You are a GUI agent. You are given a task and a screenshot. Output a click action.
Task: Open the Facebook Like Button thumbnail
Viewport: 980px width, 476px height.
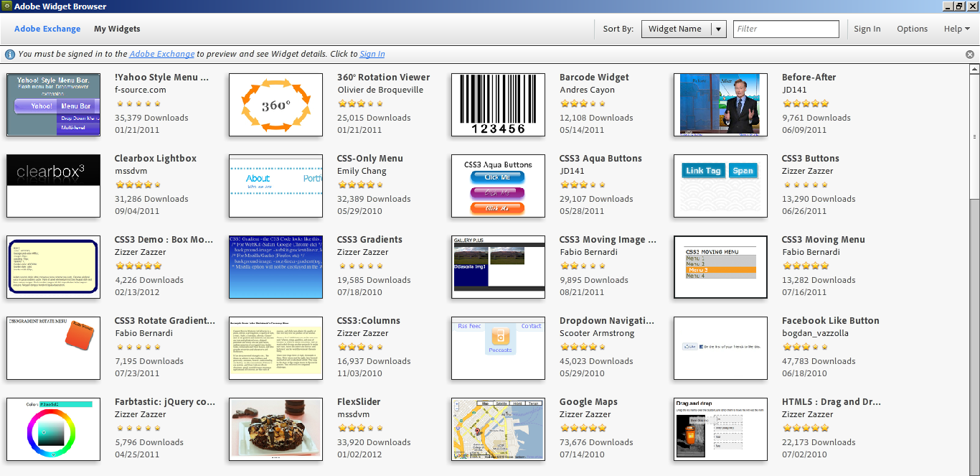[721, 348]
